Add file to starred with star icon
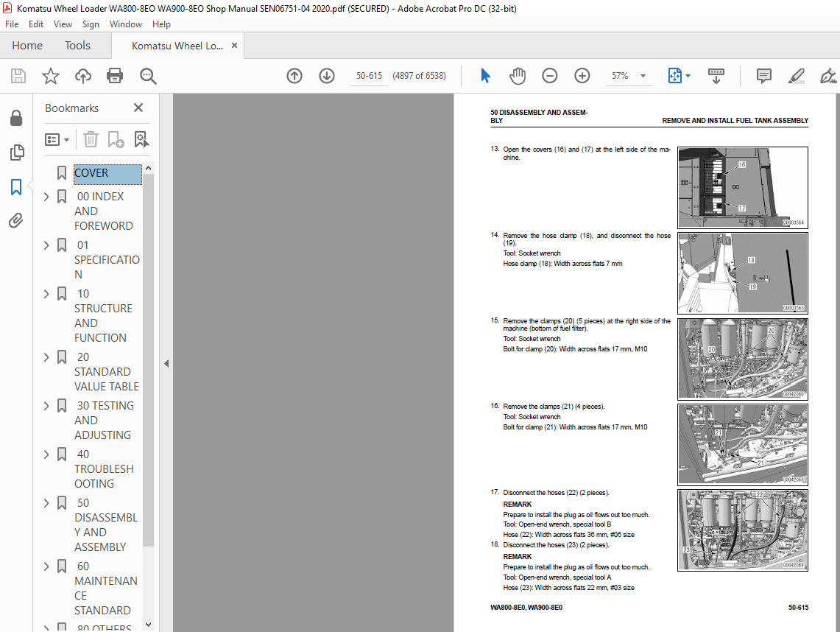840x632 pixels. [50, 76]
